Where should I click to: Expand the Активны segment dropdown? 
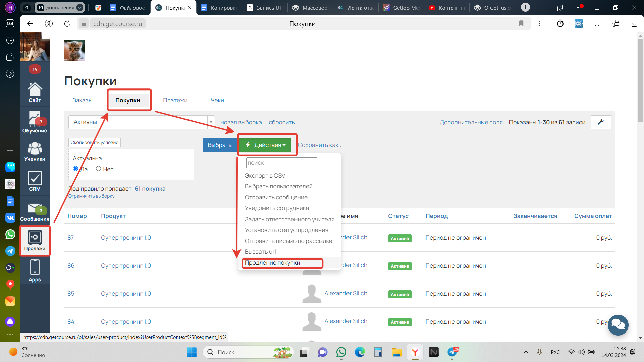coord(211,122)
